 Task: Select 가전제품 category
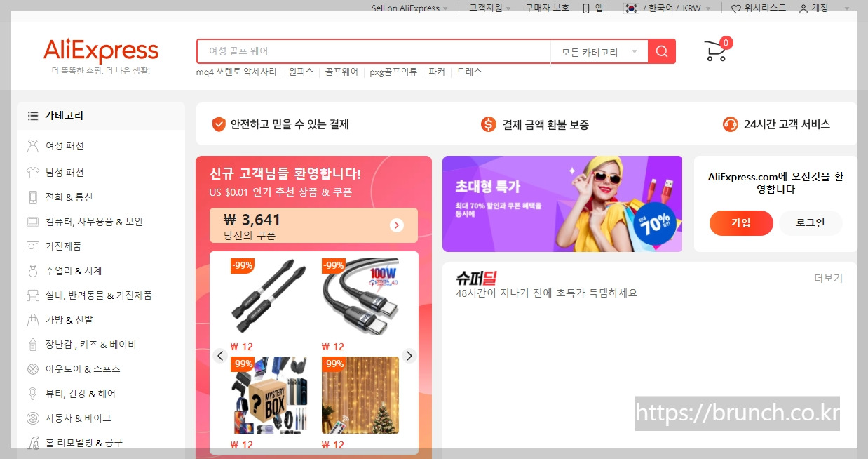click(x=64, y=246)
